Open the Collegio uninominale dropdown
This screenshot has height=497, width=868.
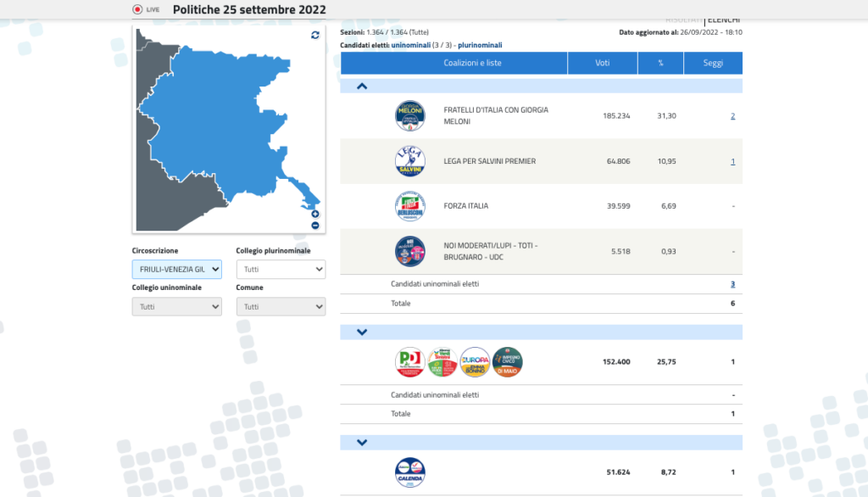(176, 306)
